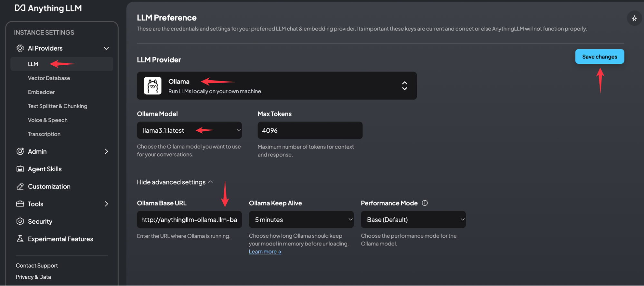Follow the Learn more link
The width and height of the screenshot is (644, 286).
coord(265,252)
